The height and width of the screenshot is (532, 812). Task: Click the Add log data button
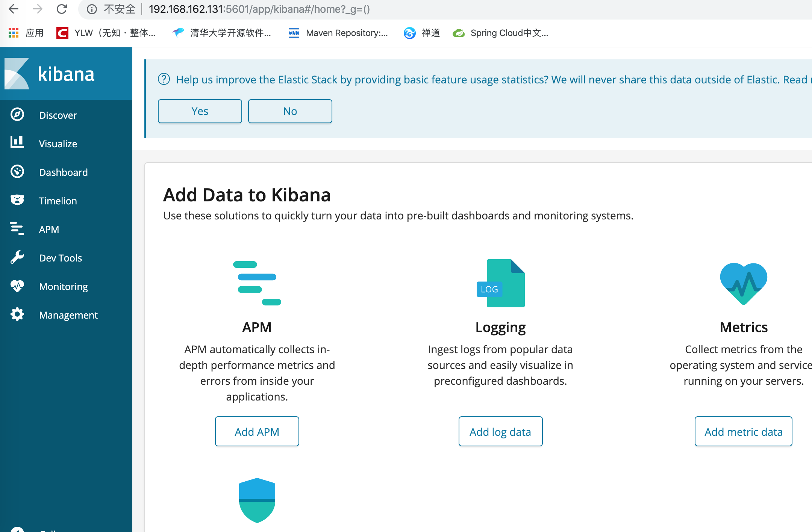click(x=500, y=431)
